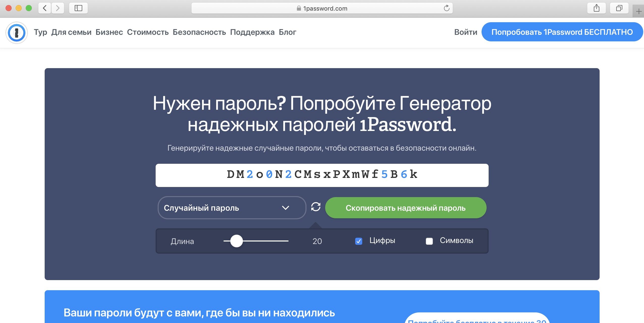Click the Войти sign-in link
The width and height of the screenshot is (644, 323).
(466, 32)
